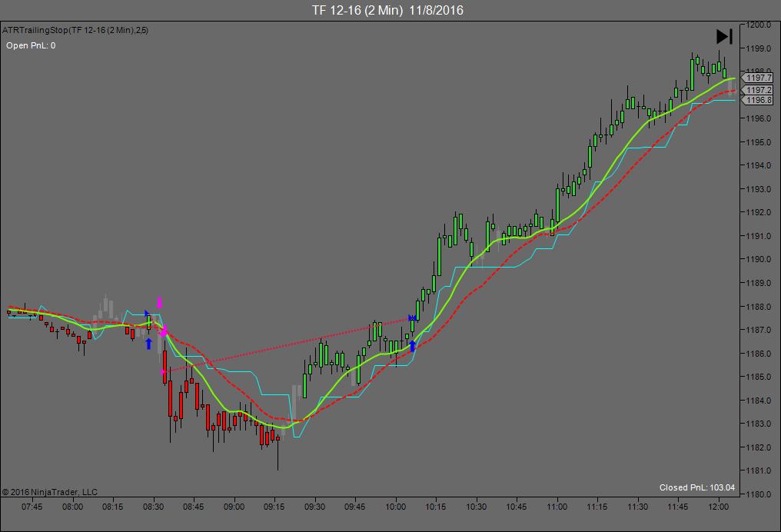Click the 1185.0 price axis label

pyautogui.click(x=759, y=377)
